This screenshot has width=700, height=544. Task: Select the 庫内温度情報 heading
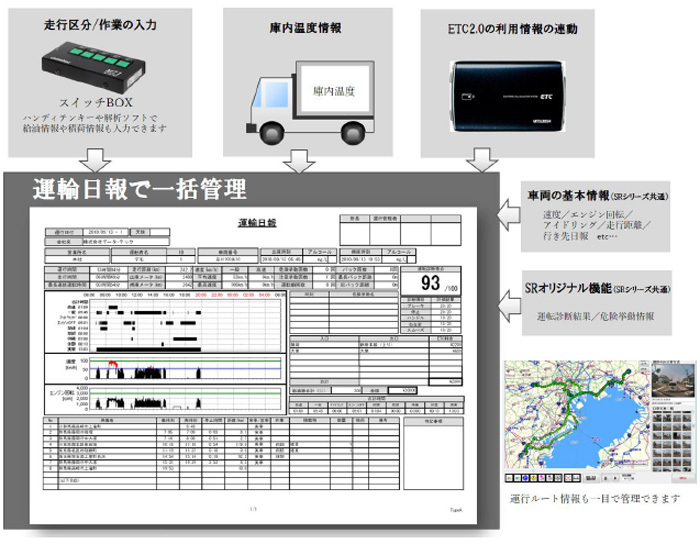(305, 28)
